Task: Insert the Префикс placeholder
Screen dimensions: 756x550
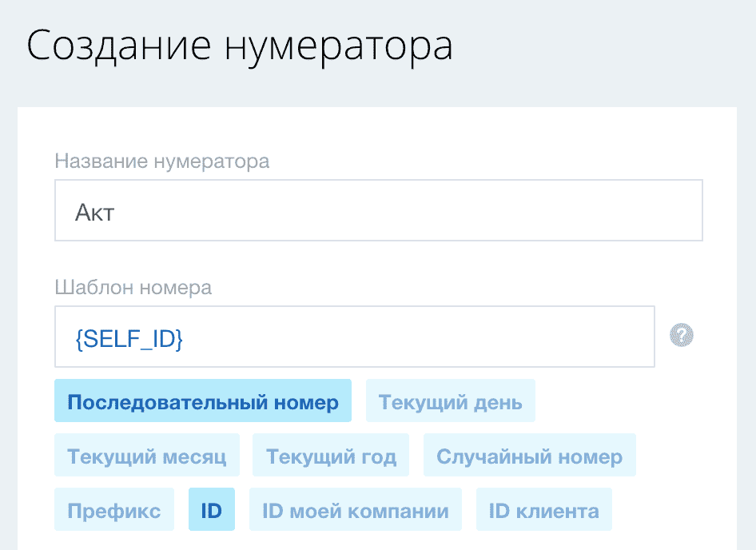Action: (x=113, y=508)
